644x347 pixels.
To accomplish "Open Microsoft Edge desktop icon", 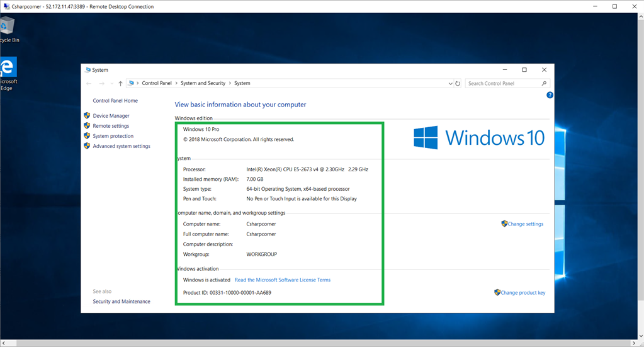I will tap(8, 74).
